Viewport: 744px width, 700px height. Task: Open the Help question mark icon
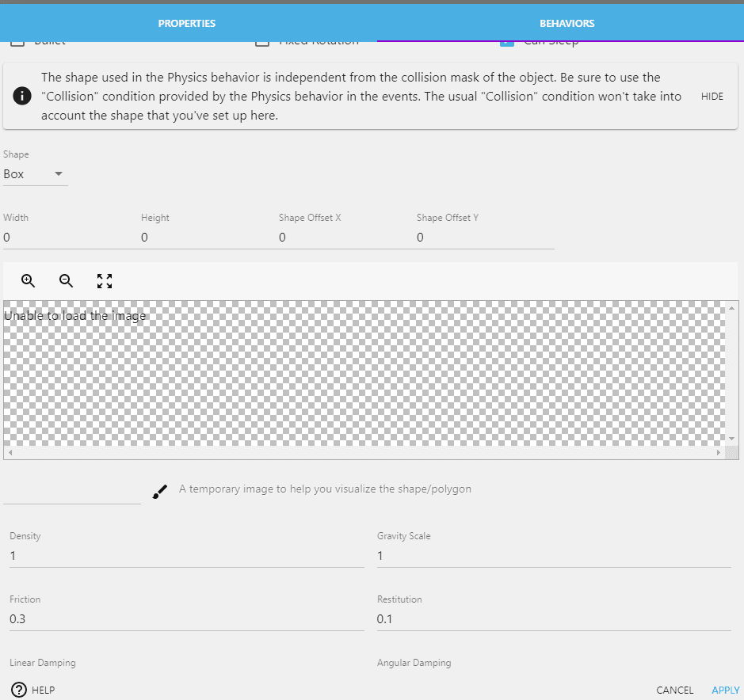coord(20,690)
